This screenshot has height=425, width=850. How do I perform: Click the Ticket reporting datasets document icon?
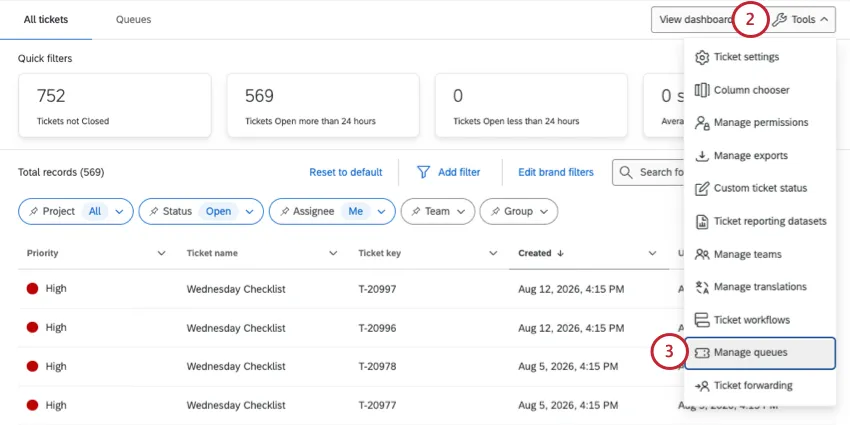702,222
